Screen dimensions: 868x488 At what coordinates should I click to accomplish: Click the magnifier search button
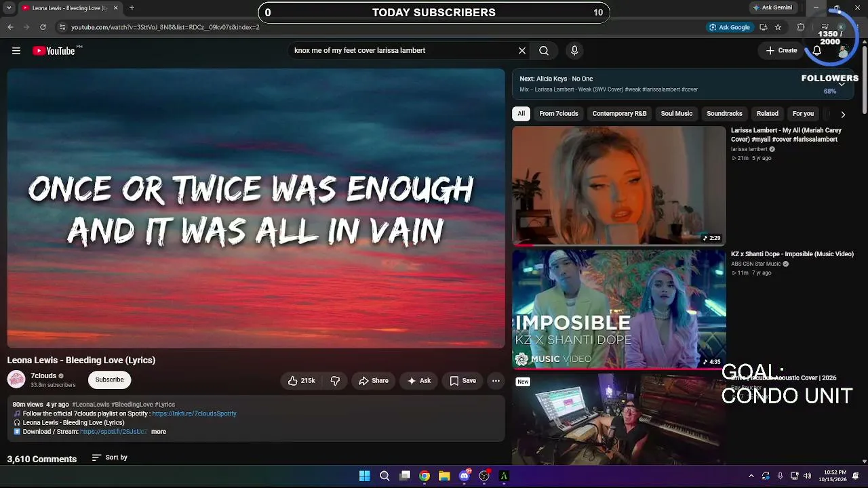tap(544, 50)
